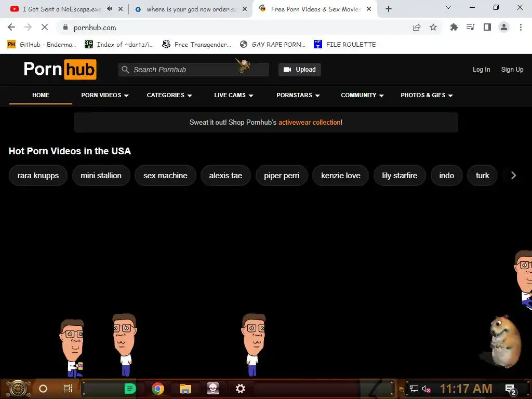532x399 pixels.
Task: Close the 'I Got Sent a NoEscape.exe' tab
Action: tap(121, 9)
